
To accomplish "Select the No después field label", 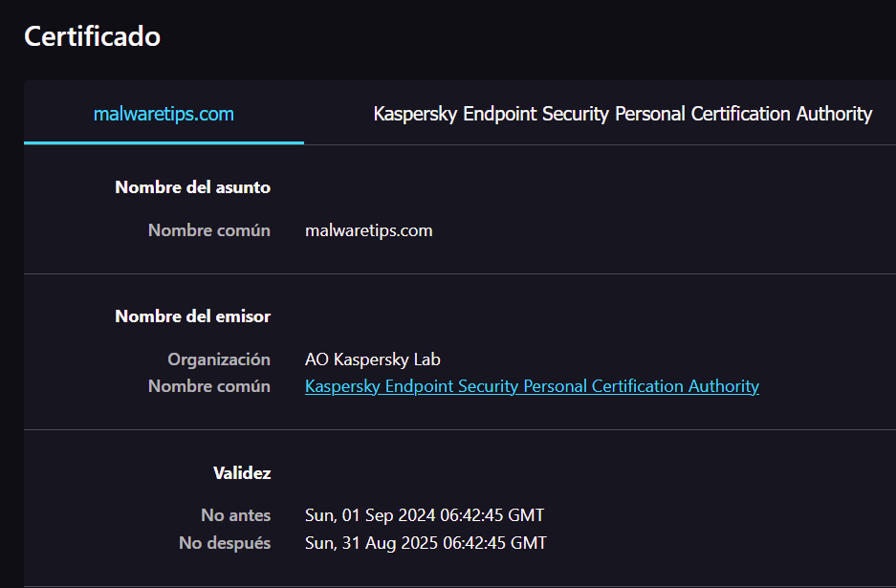I will click(x=225, y=543).
